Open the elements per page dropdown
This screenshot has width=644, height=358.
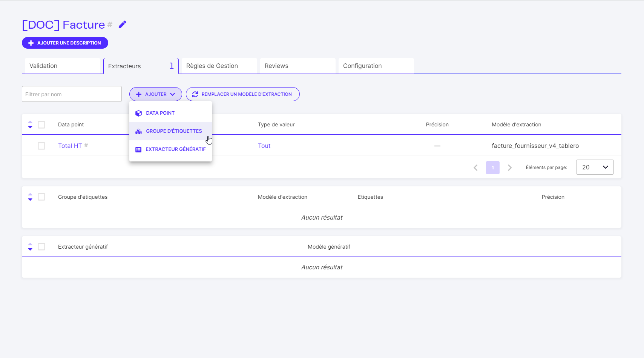[x=595, y=167]
